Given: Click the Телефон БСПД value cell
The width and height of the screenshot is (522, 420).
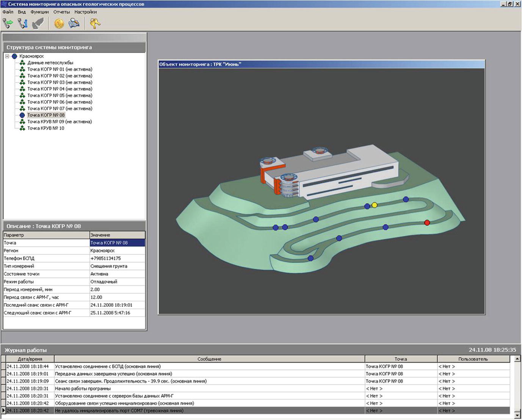Looking at the screenshot, I should (117, 258).
